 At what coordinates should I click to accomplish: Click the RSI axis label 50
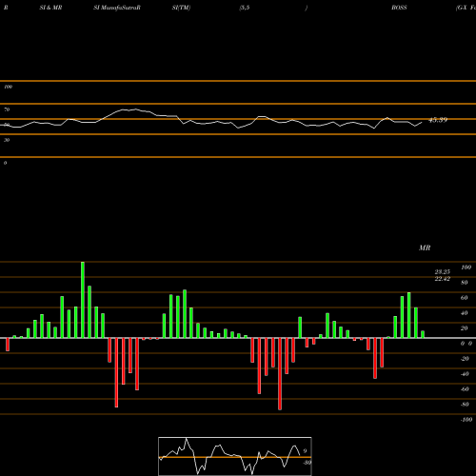point(7,125)
